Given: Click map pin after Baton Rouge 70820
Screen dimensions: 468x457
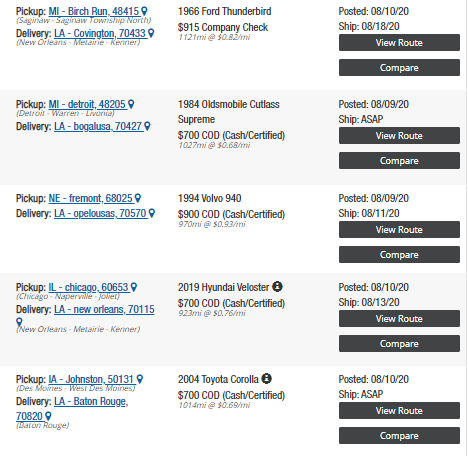Looking at the screenshot, I should coord(48,416).
